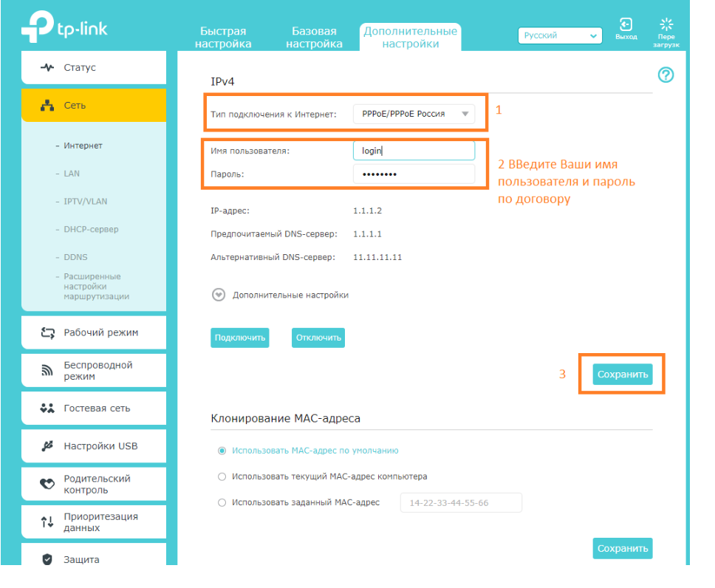The width and height of the screenshot is (715, 588).
Task: Click the Приоритезация данных arrows icon
Action: (47, 522)
